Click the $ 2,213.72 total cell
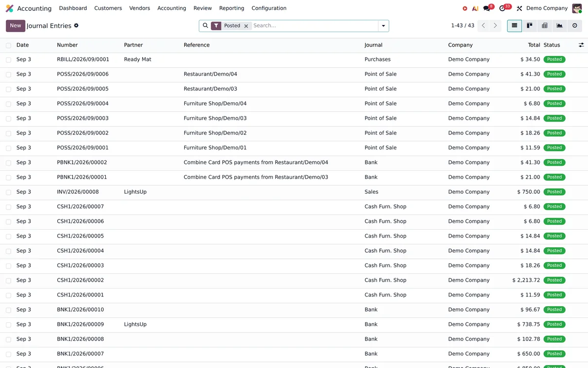The height and width of the screenshot is (368, 588). point(526,280)
